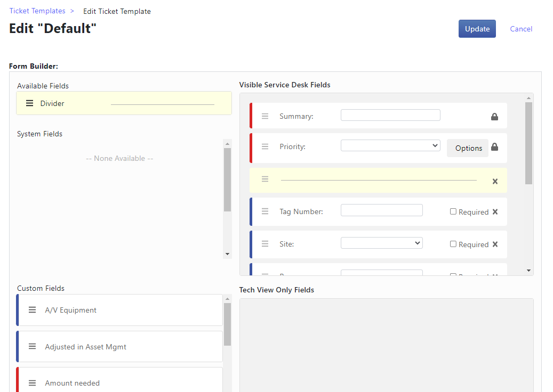Click Visible Service Desk Fields scroll-up arrow
Image resolution: width=553 pixels, height=392 pixels.
528,98
